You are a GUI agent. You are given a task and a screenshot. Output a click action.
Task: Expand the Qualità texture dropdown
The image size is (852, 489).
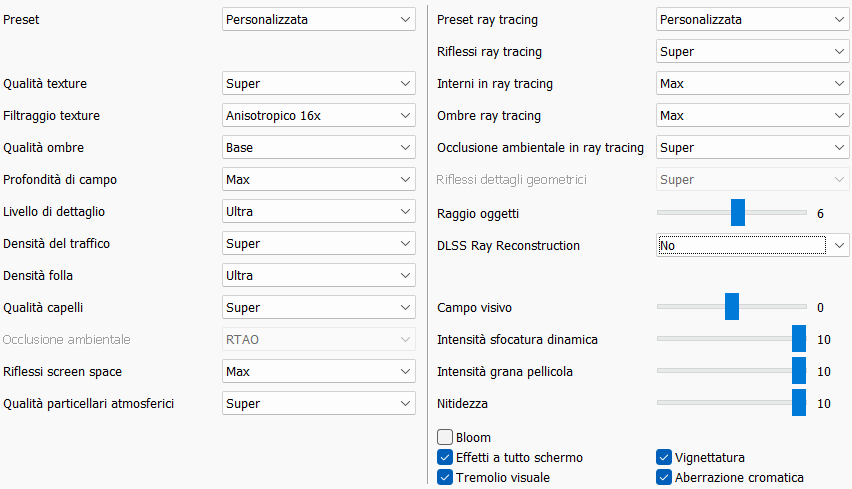pyautogui.click(x=318, y=84)
